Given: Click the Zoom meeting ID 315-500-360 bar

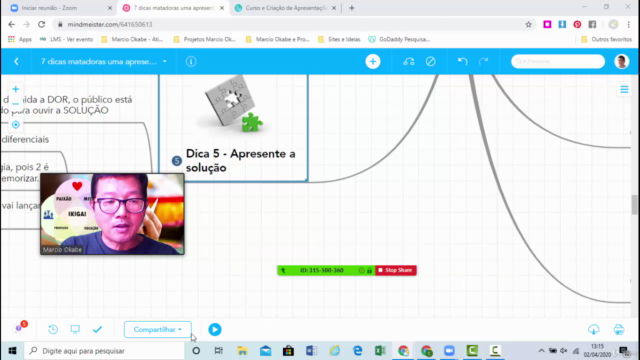Looking at the screenshot, I should (326, 270).
